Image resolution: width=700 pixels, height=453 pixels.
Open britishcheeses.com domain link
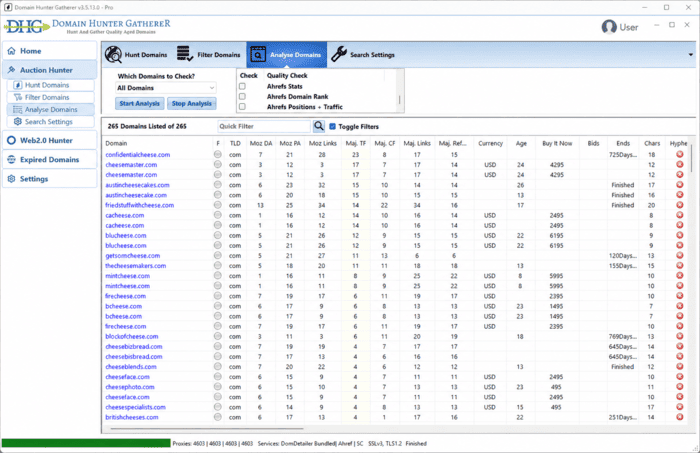coord(132,417)
